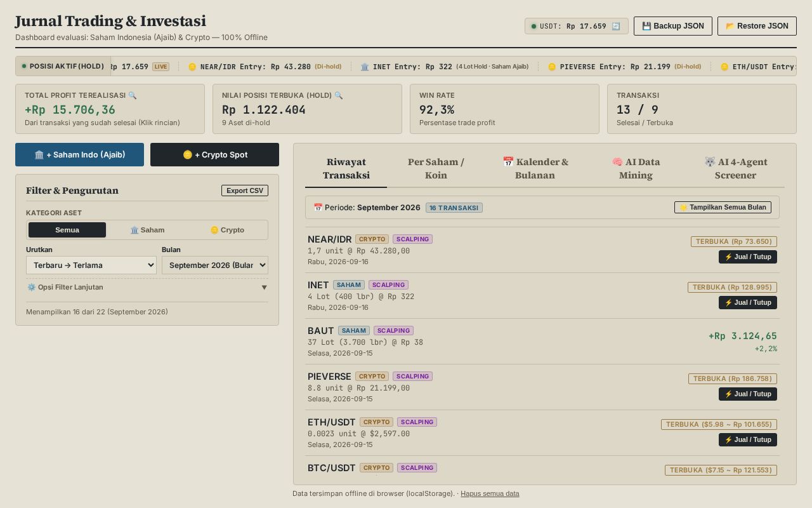Screen dimensions: 812x508
Task: Add Saham Indo (Ajaib) transaction
Action: pos(79,155)
